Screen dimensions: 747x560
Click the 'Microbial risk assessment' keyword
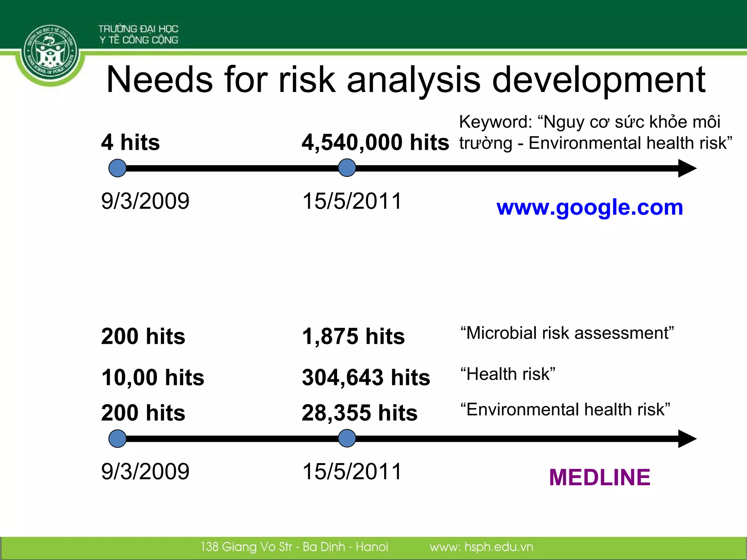click(x=567, y=333)
